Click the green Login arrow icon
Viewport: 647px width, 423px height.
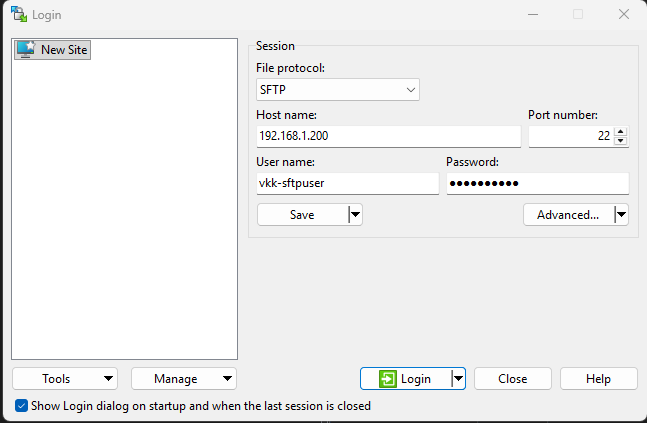(387, 379)
